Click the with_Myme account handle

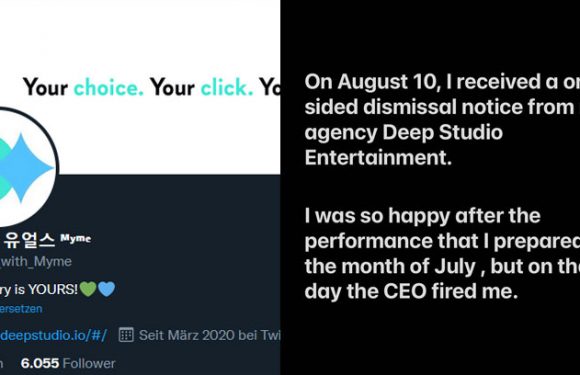click(x=36, y=261)
